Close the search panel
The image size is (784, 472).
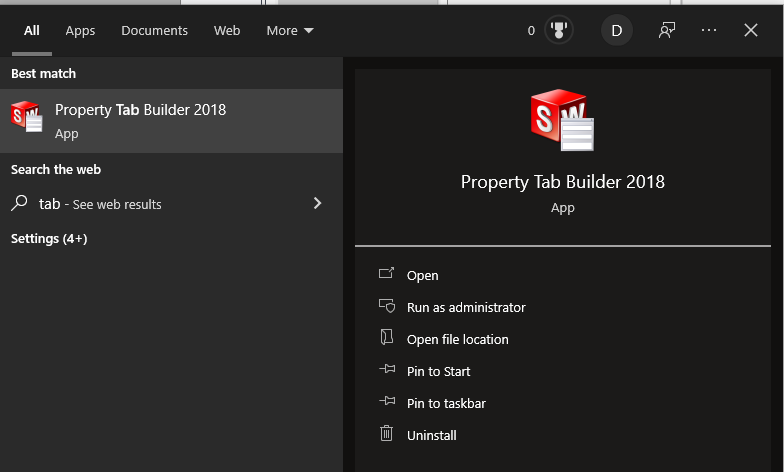tap(750, 30)
